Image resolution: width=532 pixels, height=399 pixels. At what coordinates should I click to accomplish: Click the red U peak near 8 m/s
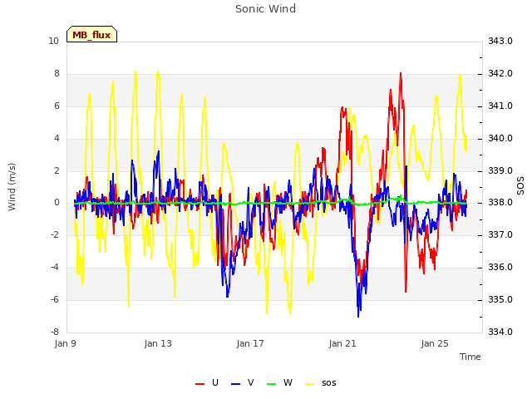[x=401, y=74]
